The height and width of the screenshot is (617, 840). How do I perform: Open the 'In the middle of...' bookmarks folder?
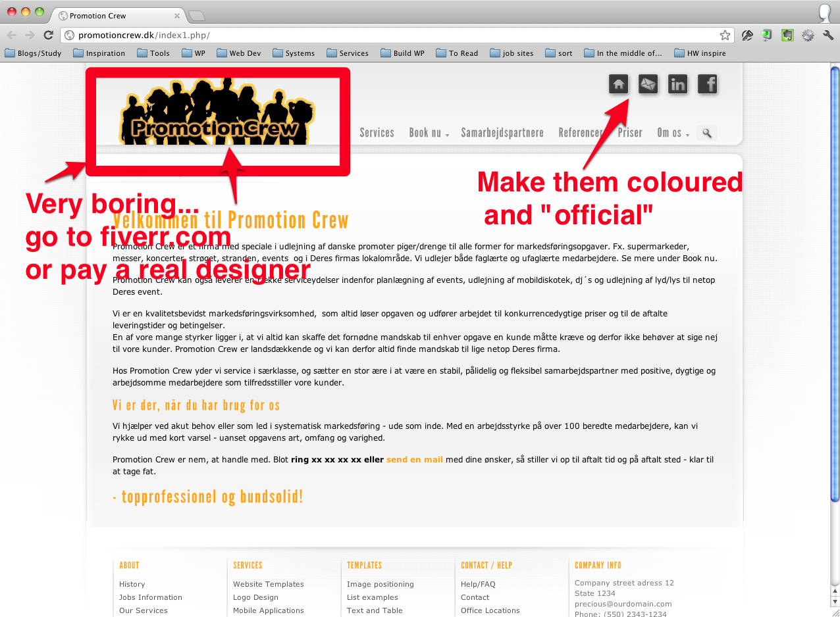click(x=623, y=53)
